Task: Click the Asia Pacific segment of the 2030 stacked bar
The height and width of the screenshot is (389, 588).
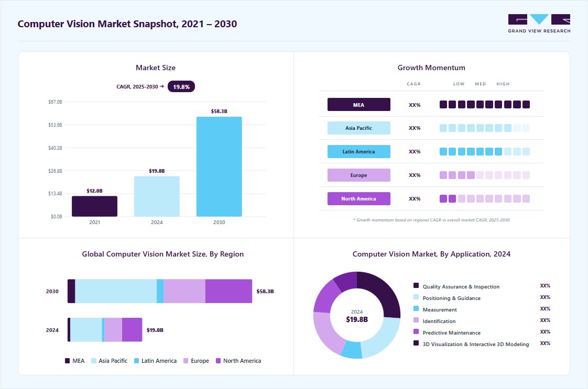Action: pyautogui.click(x=116, y=291)
